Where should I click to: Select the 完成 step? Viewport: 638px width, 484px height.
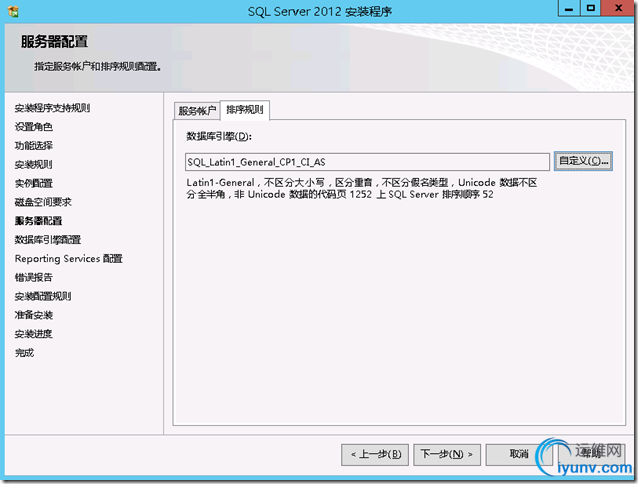coord(24,353)
